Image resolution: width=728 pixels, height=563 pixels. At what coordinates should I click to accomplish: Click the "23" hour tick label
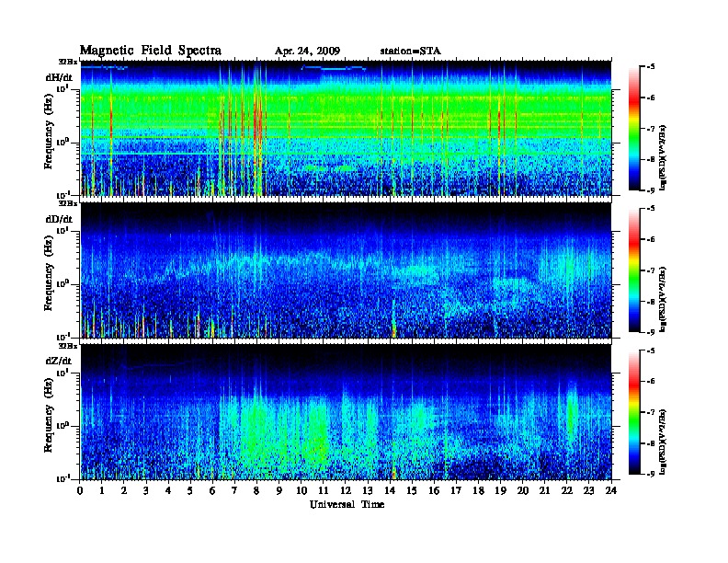[x=589, y=491]
